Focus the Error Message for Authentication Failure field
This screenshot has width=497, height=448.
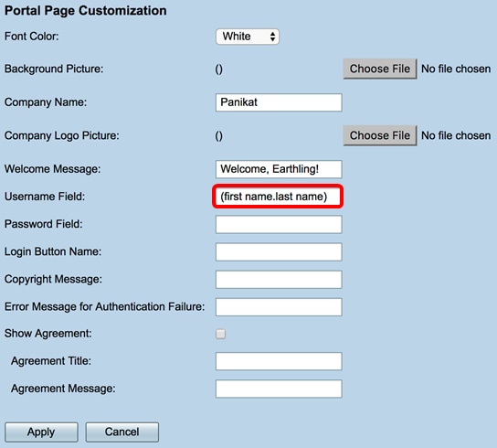pos(279,307)
